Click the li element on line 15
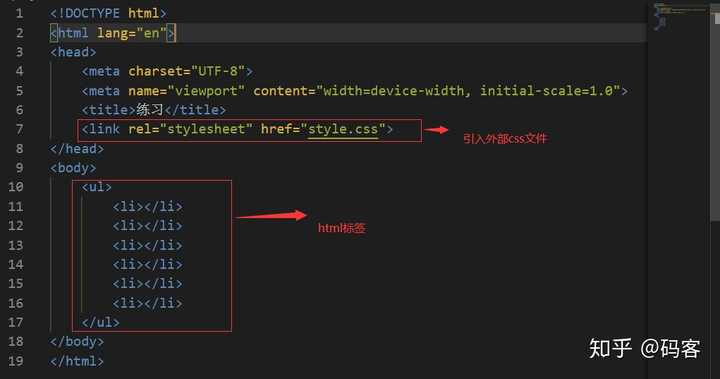 pos(147,283)
